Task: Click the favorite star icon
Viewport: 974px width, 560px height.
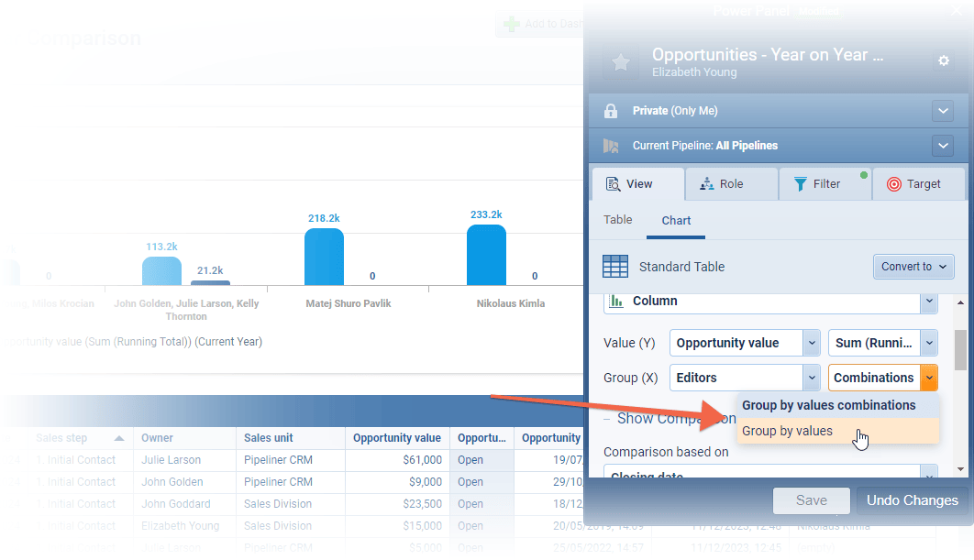Action: click(x=621, y=62)
